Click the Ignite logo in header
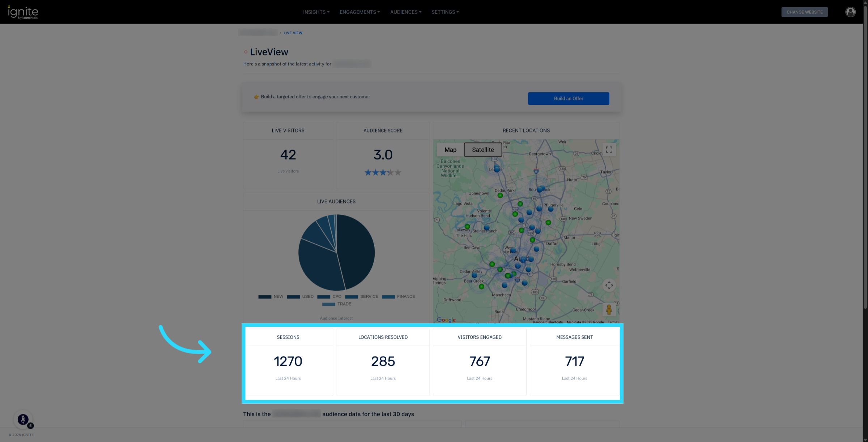The width and height of the screenshot is (868, 442). pyautogui.click(x=23, y=12)
